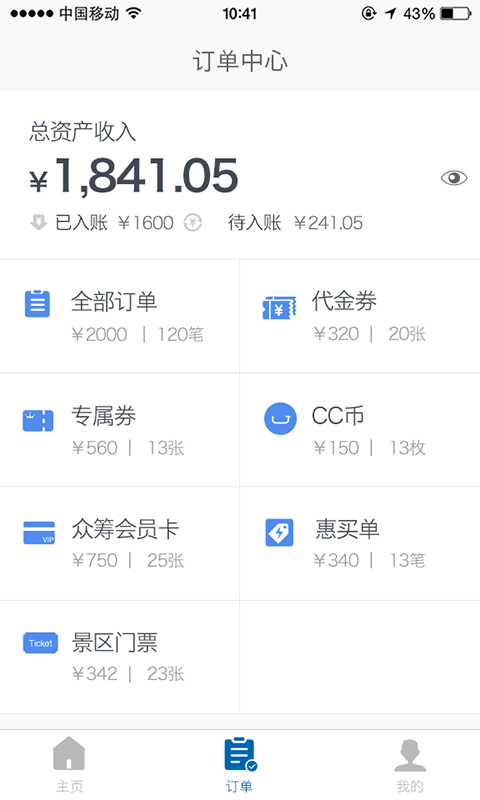This screenshot has width=480, height=800.
Task: Toggle balance visibility eye icon
Action: point(453,178)
